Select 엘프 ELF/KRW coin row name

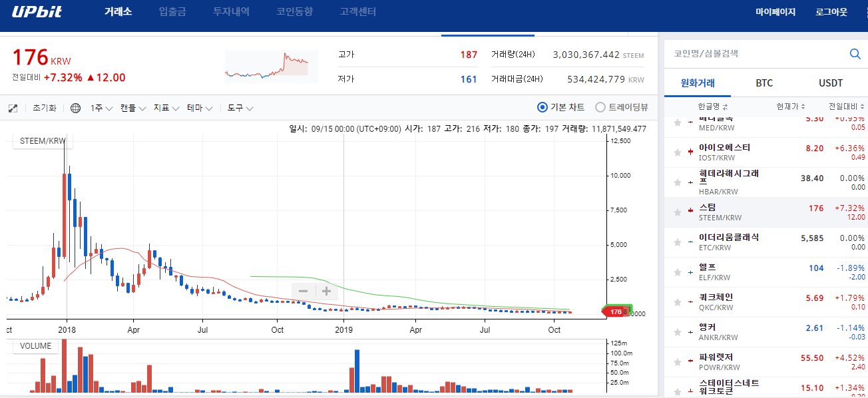coord(707,267)
